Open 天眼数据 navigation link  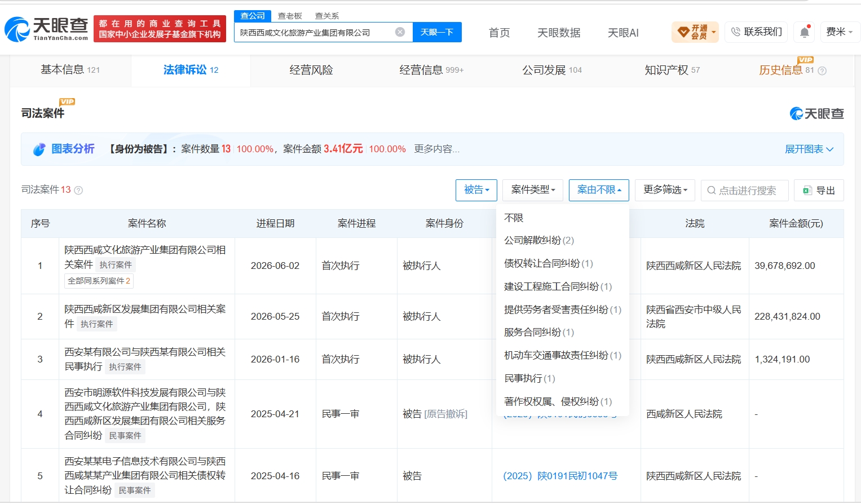pyautogui.click(x=559, y=33)
